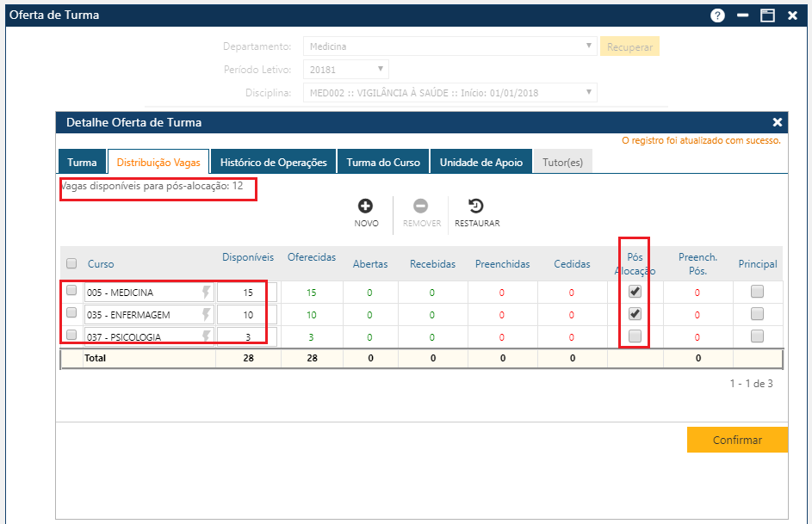This screenshot has height=524, width=812.
Task: Click lightning icon beside 035 - ENFERMAGEM
Action: coord(206,314)
